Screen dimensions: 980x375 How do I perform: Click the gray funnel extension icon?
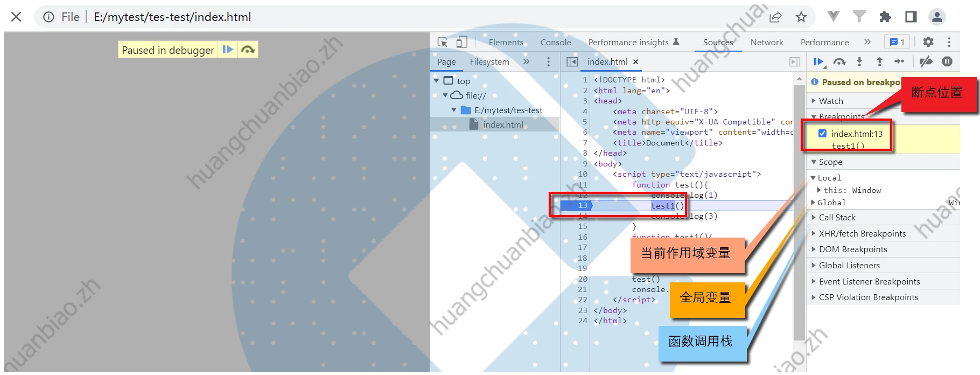point(859,17)
